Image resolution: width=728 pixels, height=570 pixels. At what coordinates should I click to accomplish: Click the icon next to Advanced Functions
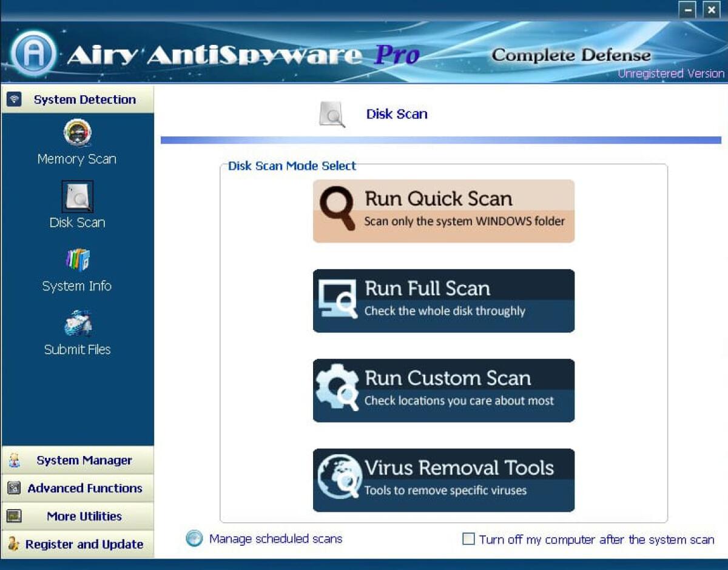pos(13,488)
